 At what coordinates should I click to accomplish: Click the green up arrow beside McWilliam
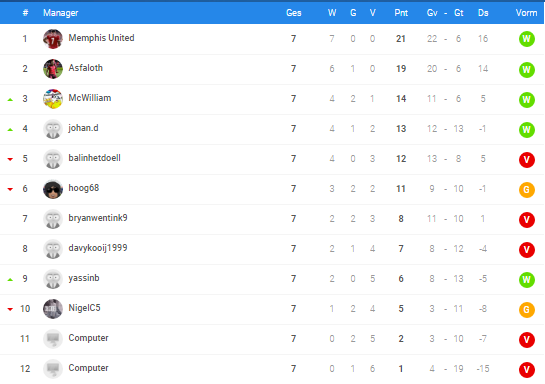click(x=10, y=100)
